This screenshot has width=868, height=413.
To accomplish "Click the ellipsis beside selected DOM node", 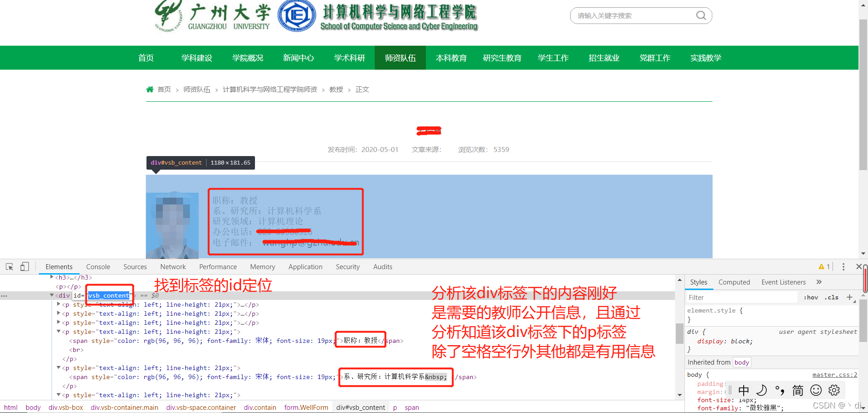I will click(4, 296).
